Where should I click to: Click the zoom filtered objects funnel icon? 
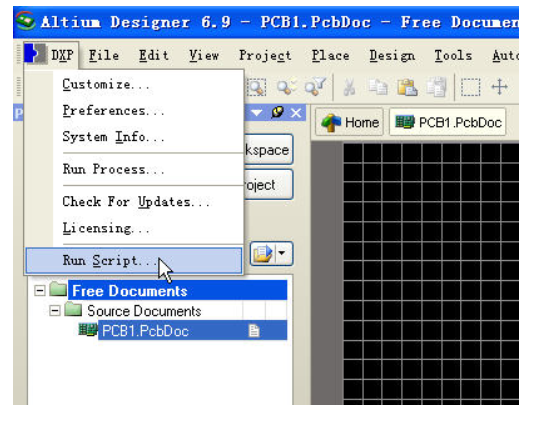[315, 87]
